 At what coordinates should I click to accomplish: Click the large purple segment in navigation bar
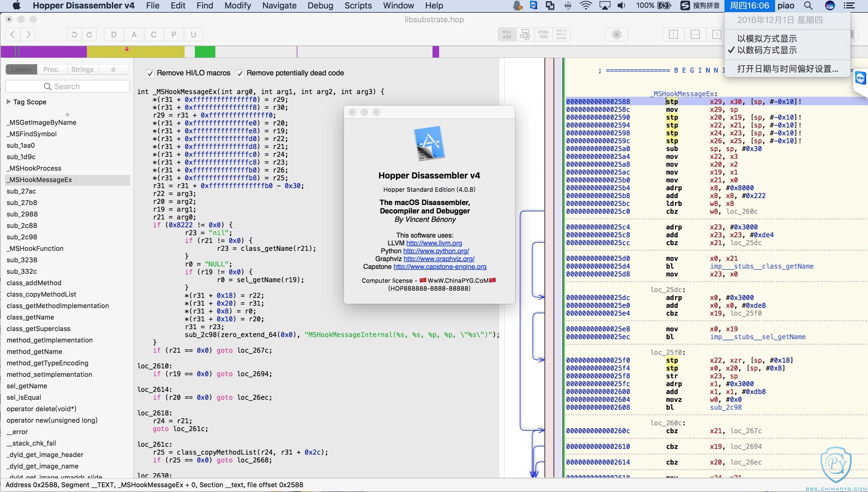tap(53, 52)
